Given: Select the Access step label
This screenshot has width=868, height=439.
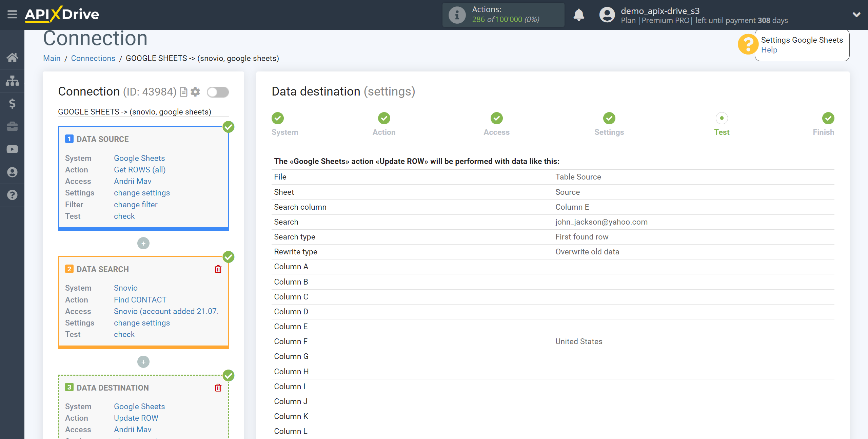Looking at the screenshot, I should pos(496,132).
